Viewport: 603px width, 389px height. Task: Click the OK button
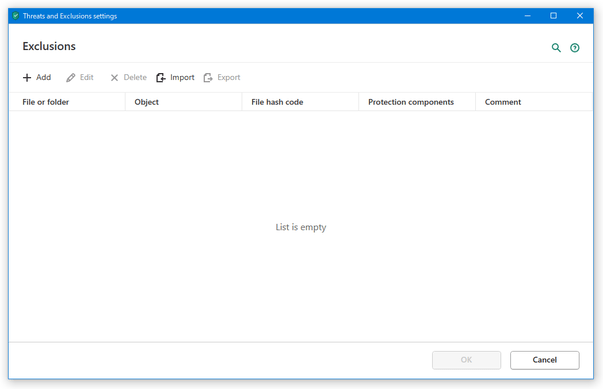pos(466,360)
